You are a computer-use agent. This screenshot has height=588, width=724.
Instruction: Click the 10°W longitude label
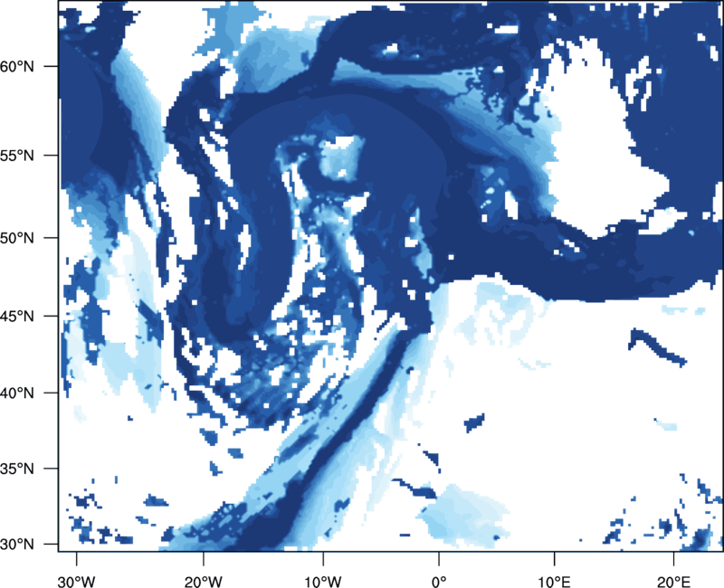(x=323, y=582)
